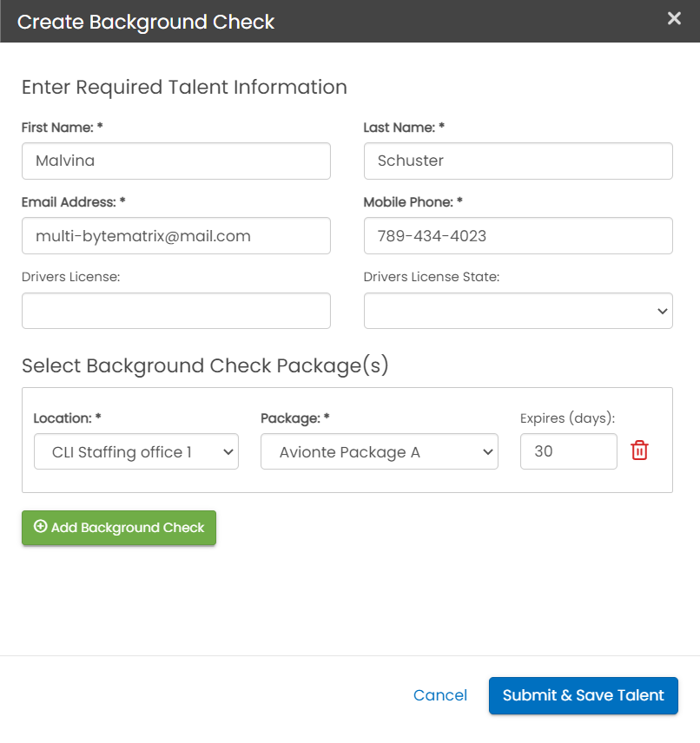
Task: Click the Enter Required Talent Information heading
Action: pos(184,87)
